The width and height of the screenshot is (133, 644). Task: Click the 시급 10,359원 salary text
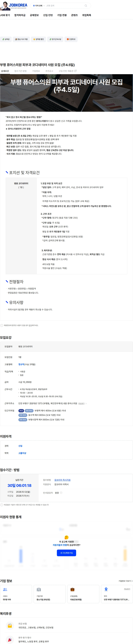(x=25, y=382)
